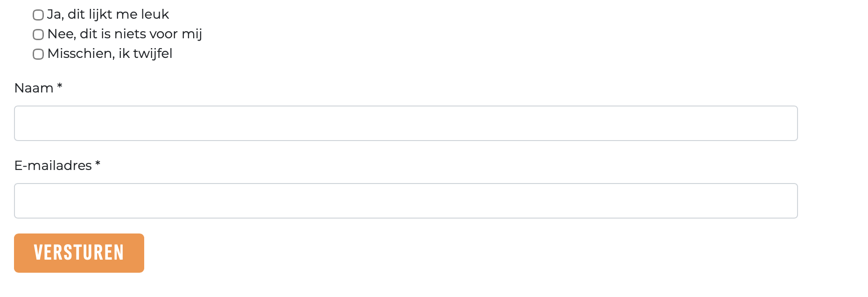Image resolution: width=868 pixels, height=297 pixels.
Task: Click the "E-mailadres" field label
Action: (53, 166)
